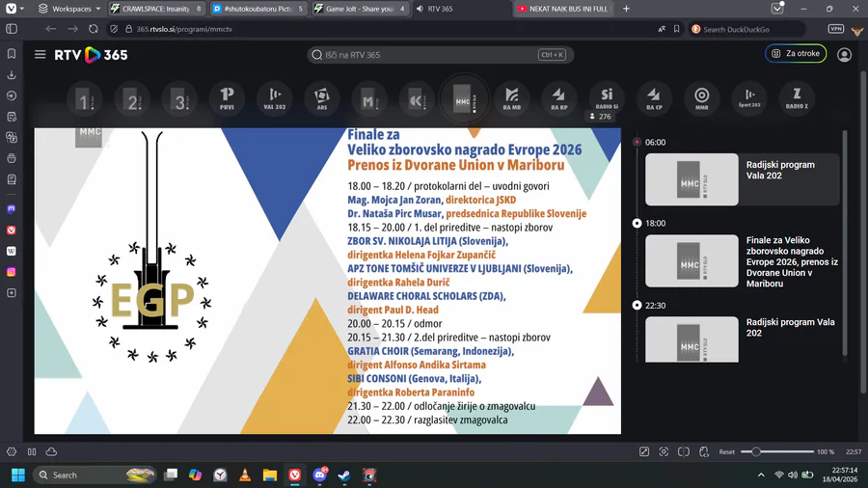The height and width of the screenshot is (488, 868).
Task: Switch to CRAWLSPACE: Insanity tab stack
Action: 156,9
